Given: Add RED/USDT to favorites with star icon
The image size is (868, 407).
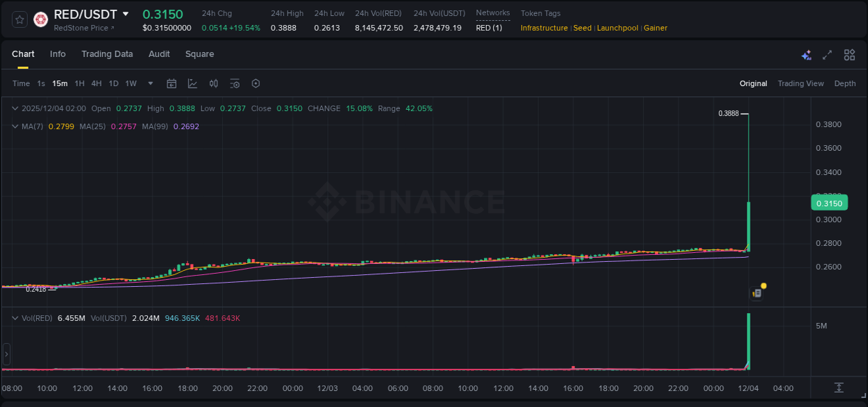Looking at the screenshot, I should click(x=19, y=19).
